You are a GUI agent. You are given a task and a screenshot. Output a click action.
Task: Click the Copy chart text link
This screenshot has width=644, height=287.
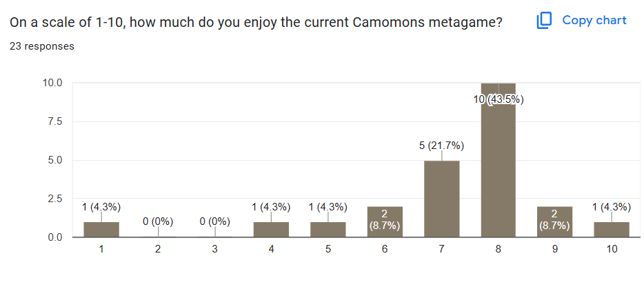[594, 20]
